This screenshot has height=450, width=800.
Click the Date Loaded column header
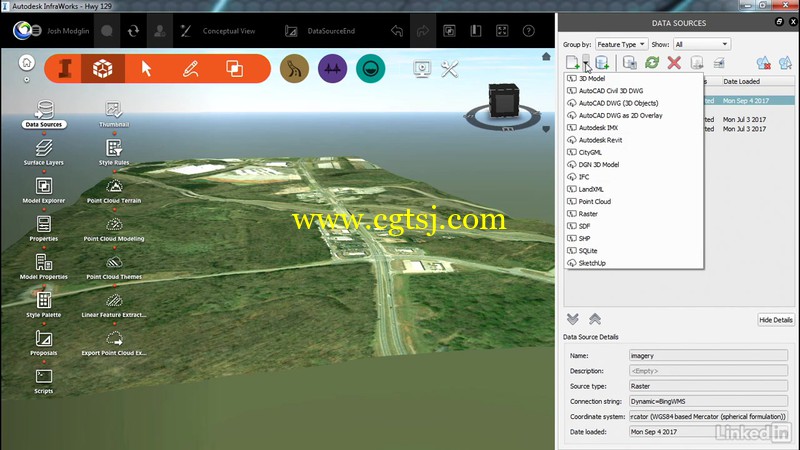pyautogui.click(x=741, y=81)
